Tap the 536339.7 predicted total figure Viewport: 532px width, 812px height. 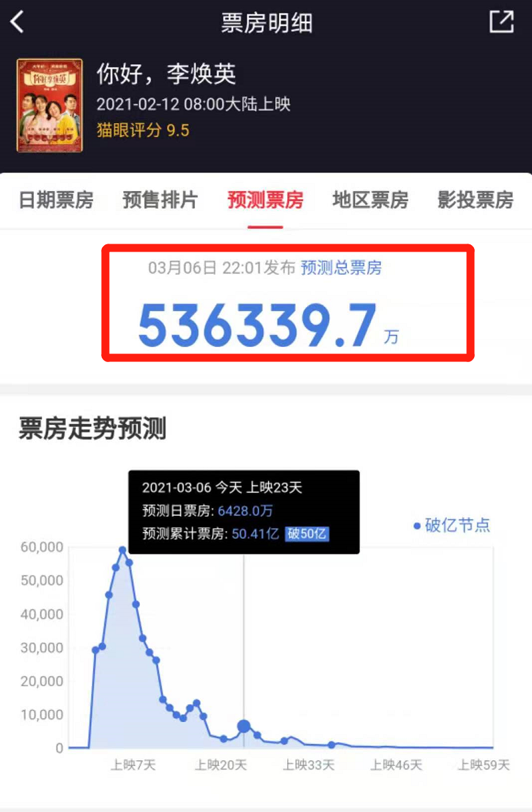[x=257, y=326]
